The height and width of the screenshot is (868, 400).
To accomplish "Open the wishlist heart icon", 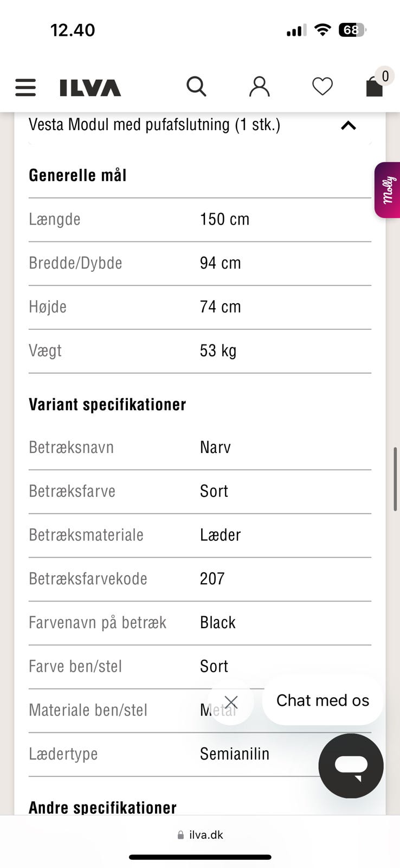I will click(322, 86).
